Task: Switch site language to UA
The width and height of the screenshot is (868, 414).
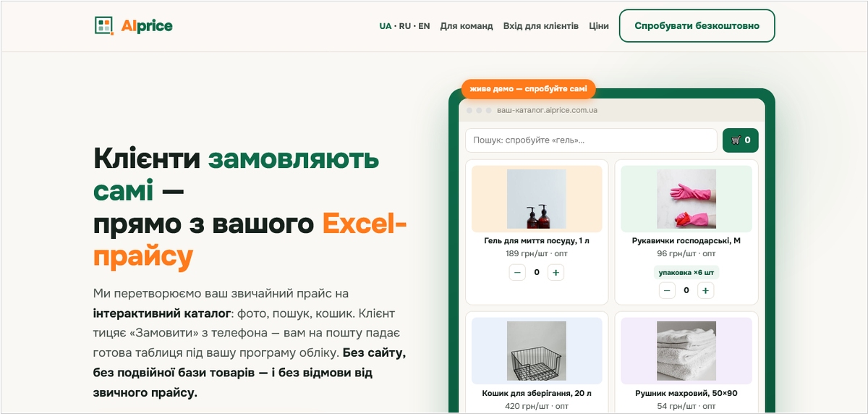Action: click(385, 26)
